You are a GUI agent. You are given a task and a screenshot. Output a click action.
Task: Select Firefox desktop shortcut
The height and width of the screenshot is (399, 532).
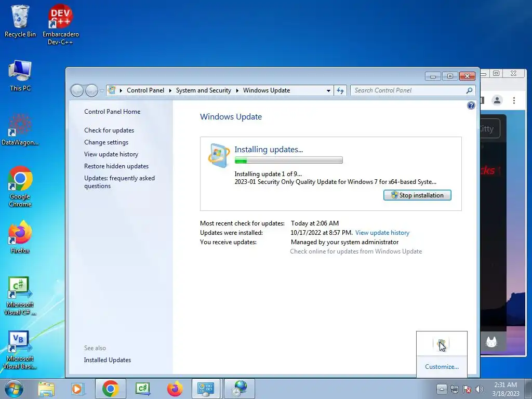(x=20, y=237)
